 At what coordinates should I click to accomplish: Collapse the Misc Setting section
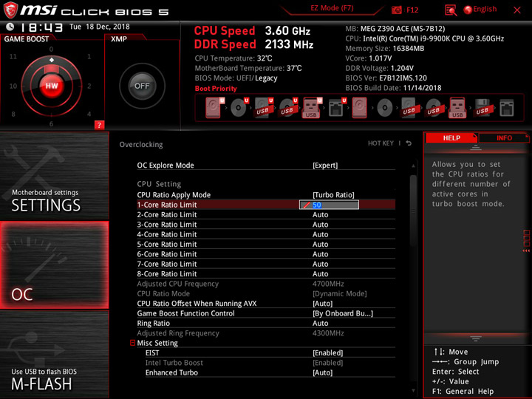(x=133, y=343)
